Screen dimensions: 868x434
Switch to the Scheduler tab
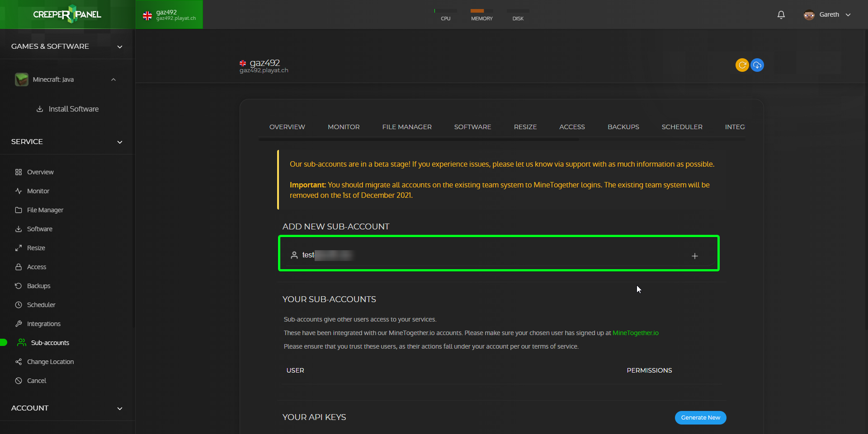(x=682, y=127)
